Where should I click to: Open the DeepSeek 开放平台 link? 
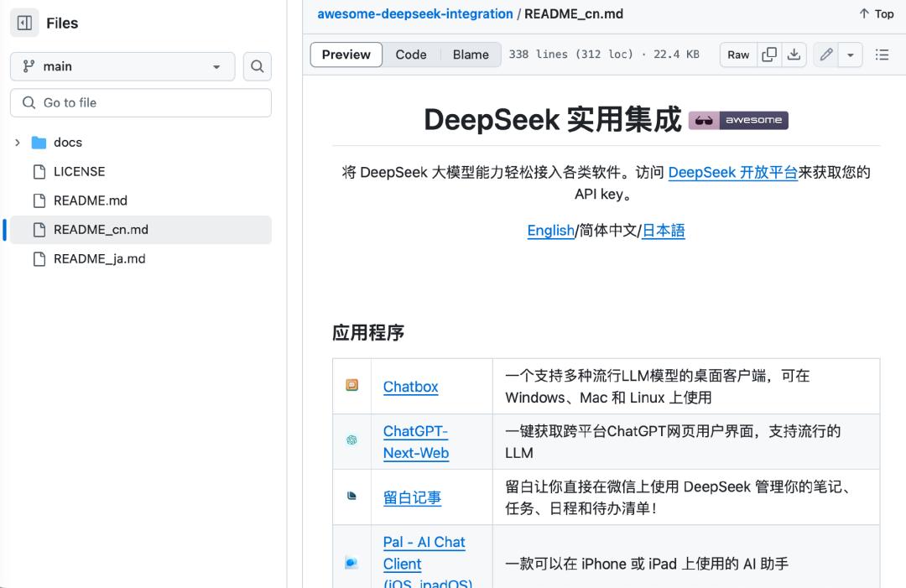[732, 172]
